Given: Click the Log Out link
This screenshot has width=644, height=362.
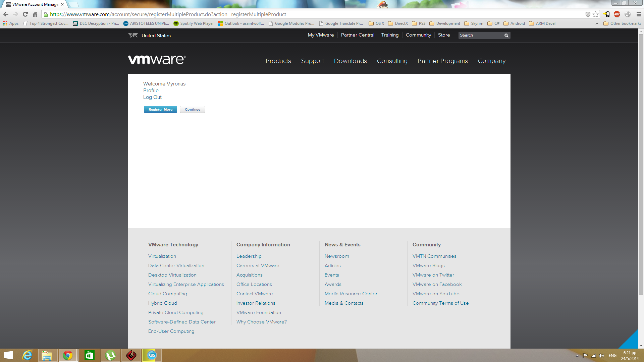Looking at the screenshot, I should click(152, 97).
